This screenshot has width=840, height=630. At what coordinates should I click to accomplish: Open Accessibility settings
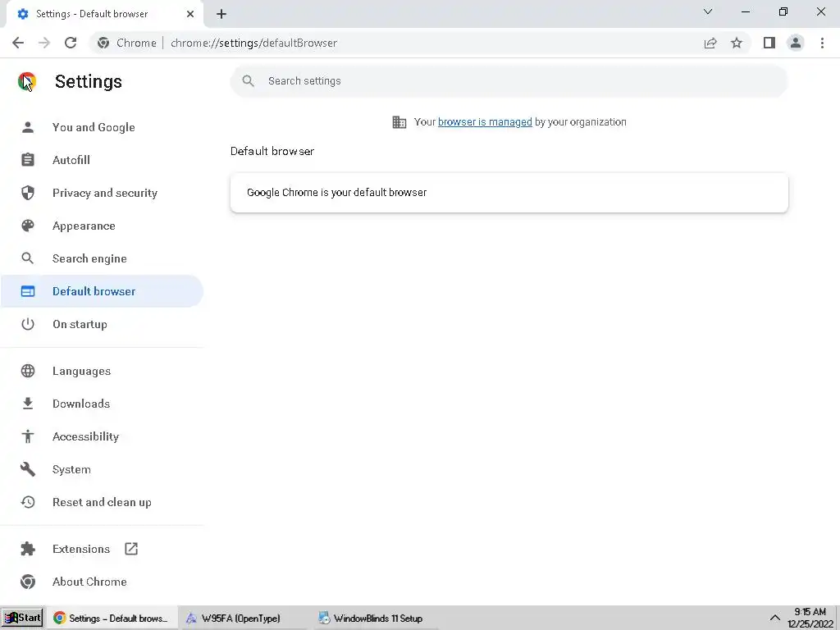(x=102, y=436)
